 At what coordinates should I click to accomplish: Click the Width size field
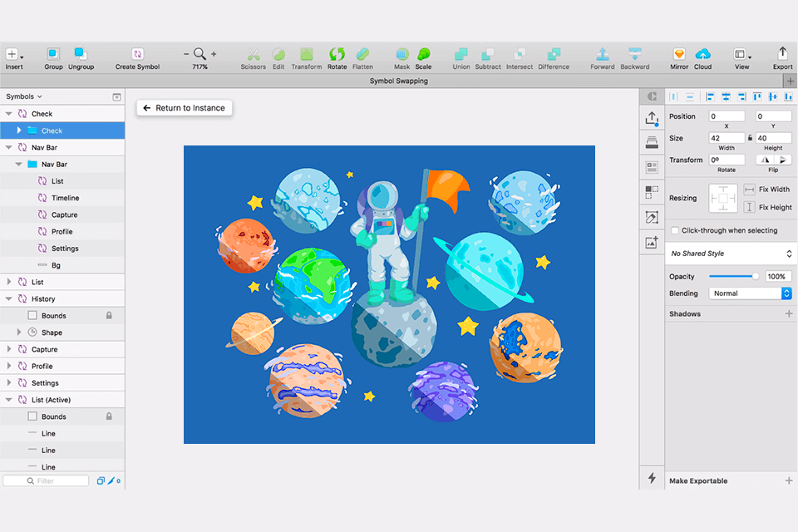point(727,138)
